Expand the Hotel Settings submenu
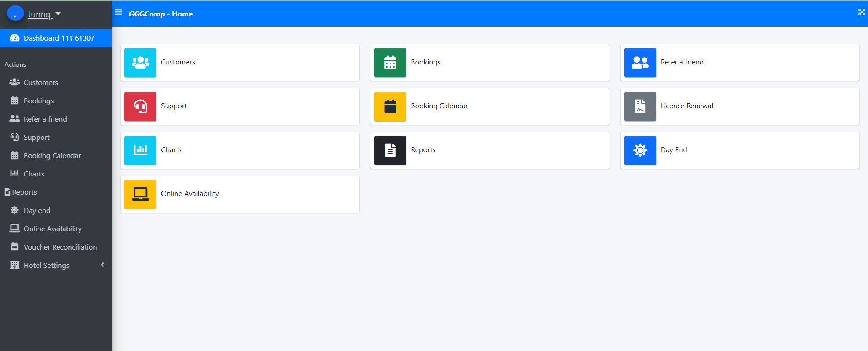 pos(47,265)
